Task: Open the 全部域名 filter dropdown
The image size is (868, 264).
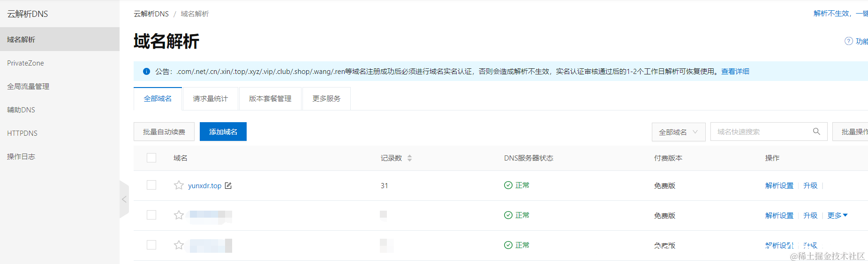Action: pos(679,132)
